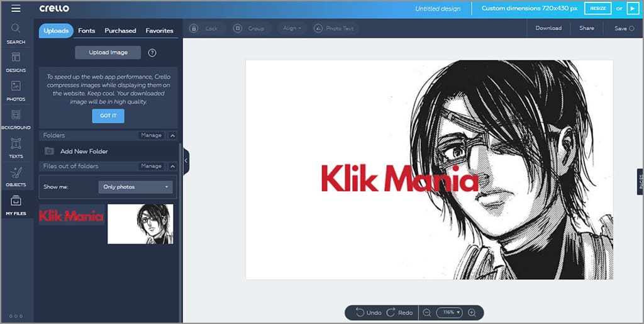Click the Save button
This screenshot has height=324, width=644.
coord(624,28)
